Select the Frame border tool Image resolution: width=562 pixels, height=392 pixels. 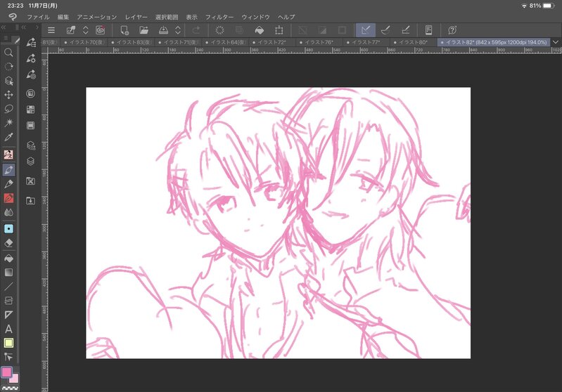click(x=8, y=301)
